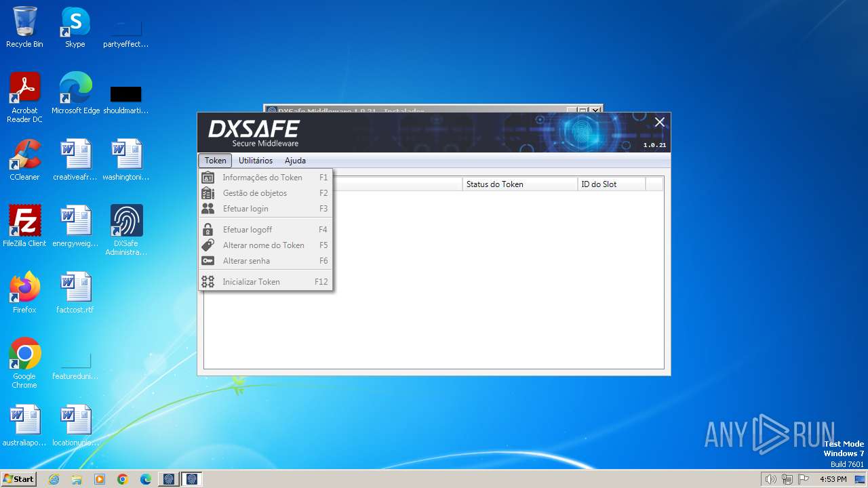Open Google Chrome desktop shortcut
The width and height of the screenshot is (868, 488).
coord(24,363)
